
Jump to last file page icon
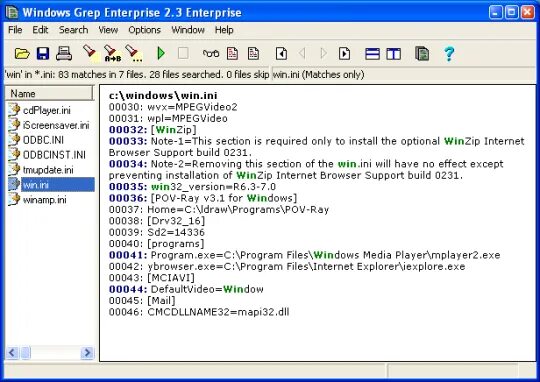(344, 53)
